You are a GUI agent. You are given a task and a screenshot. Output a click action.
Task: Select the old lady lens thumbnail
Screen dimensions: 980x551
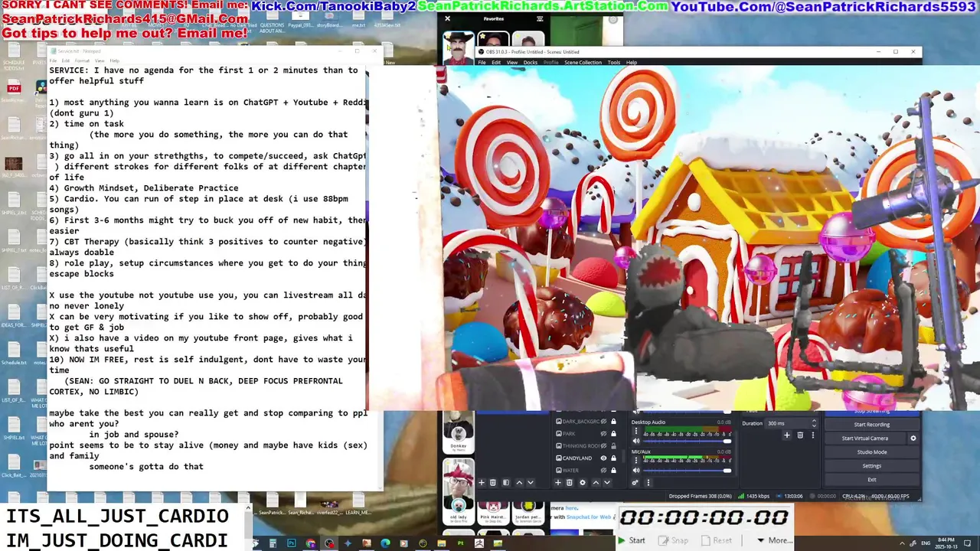pos(459,492)
